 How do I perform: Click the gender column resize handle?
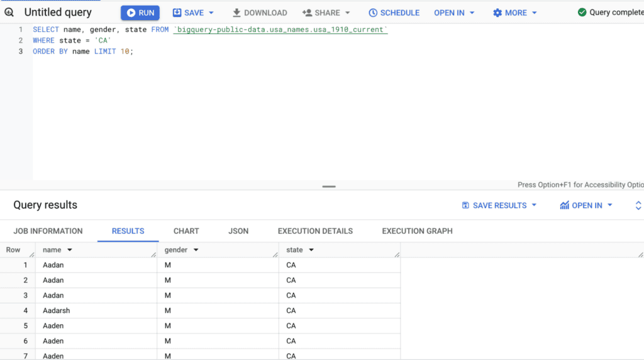pyautogui.click(x=275, y=254)
